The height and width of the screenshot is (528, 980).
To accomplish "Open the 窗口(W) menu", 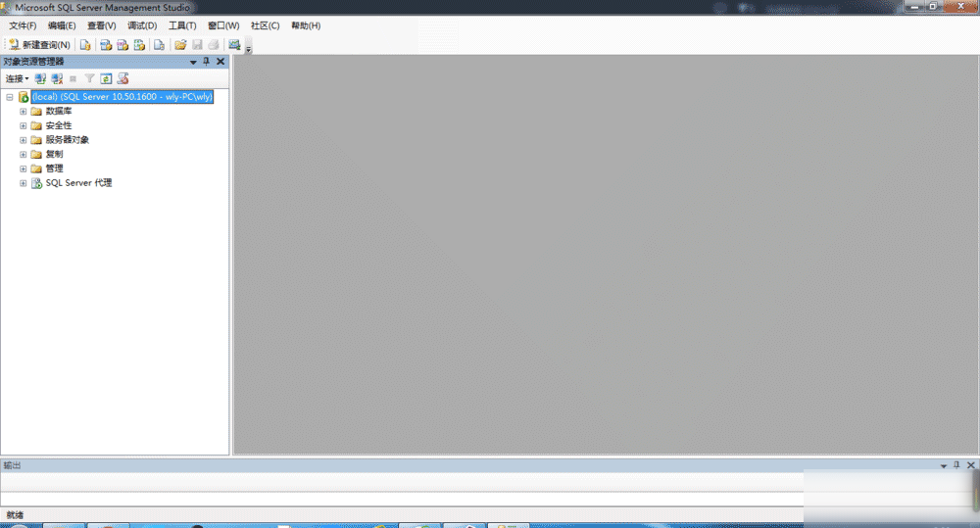I will 223,25.
